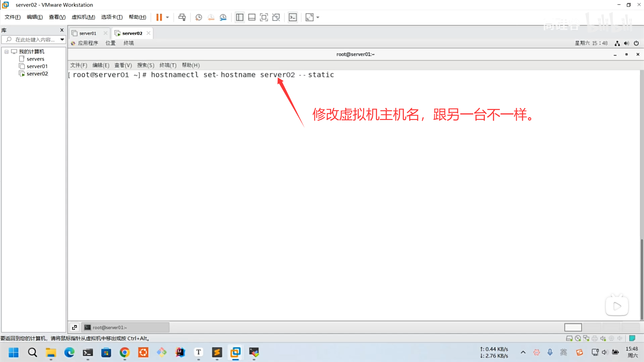Click Send Ctrl+Alt+Del icon
Screen dimensions: 644x362
pyautogui.click(x=182, y=17)
